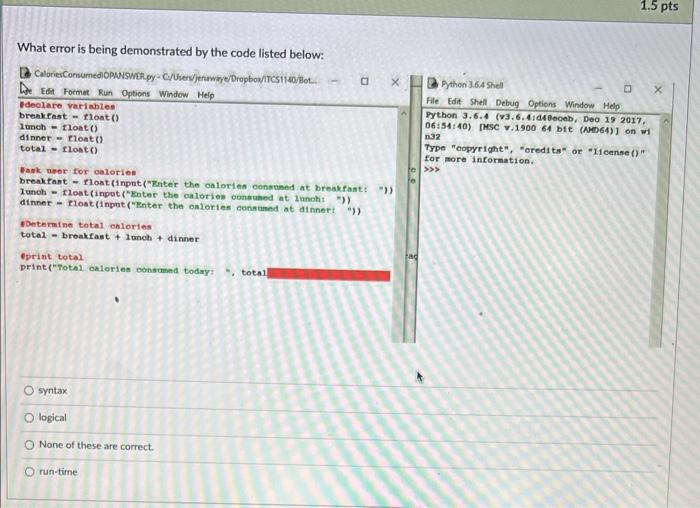
Task: Open Help menu in the editor window
Action: point(206,95)
